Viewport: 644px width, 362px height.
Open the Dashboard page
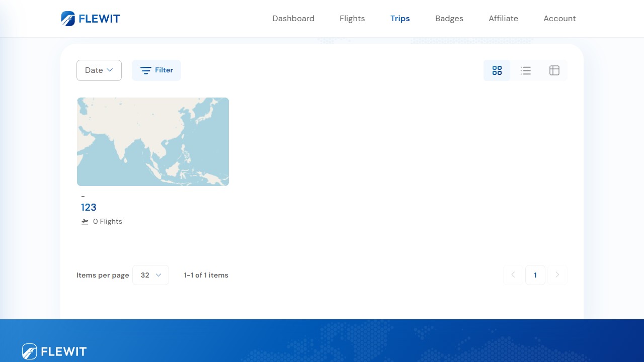click(293, 19)
